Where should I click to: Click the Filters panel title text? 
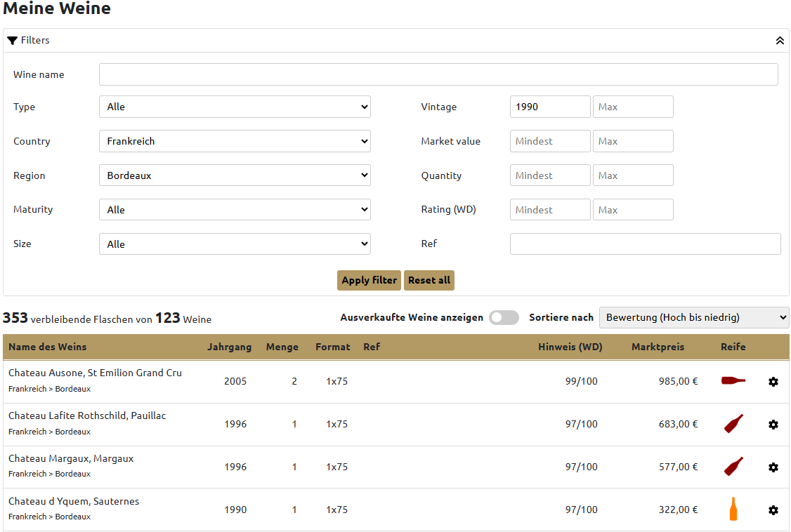35,40
